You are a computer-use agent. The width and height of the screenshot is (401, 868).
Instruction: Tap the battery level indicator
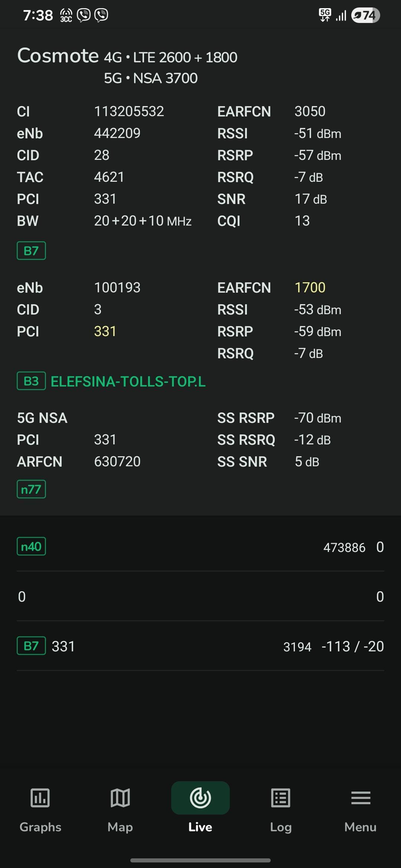point(365,15)
